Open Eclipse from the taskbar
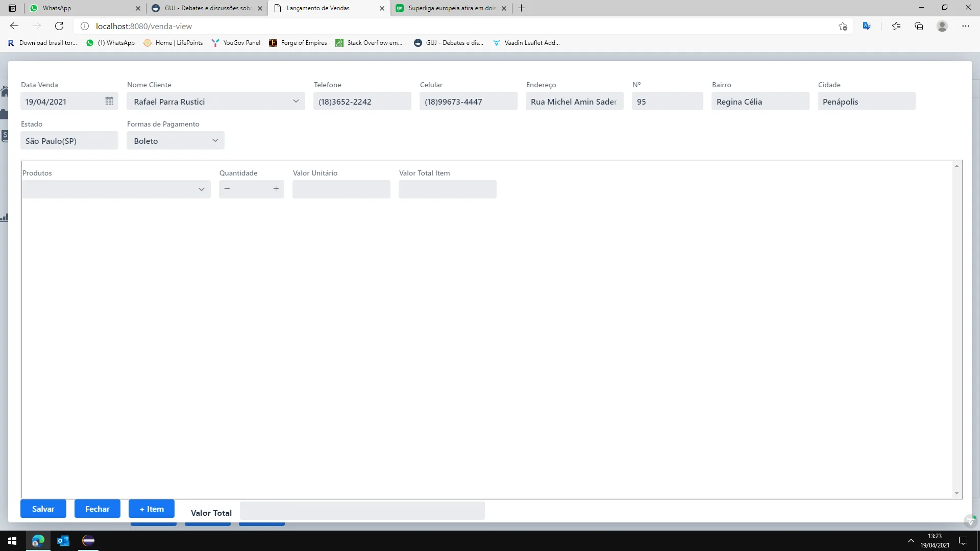This screenshot has width=980, height=551. tap(88, 541)
